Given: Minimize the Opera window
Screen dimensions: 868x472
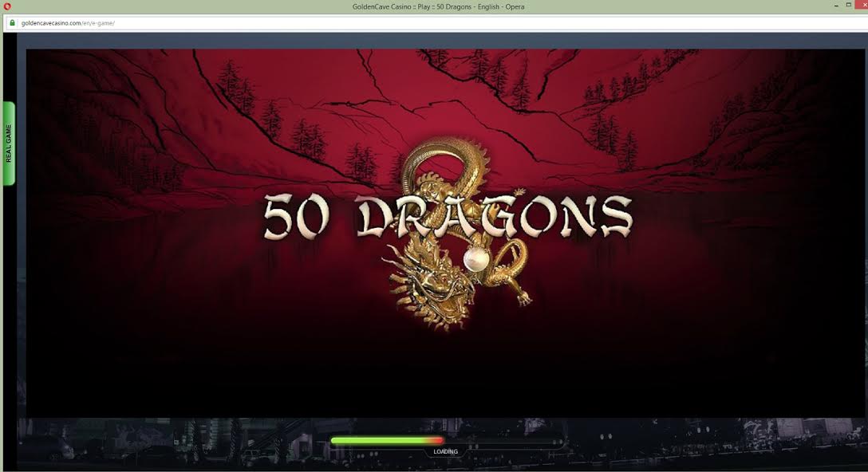Looking at the screenshot, I should pos(836,6).
